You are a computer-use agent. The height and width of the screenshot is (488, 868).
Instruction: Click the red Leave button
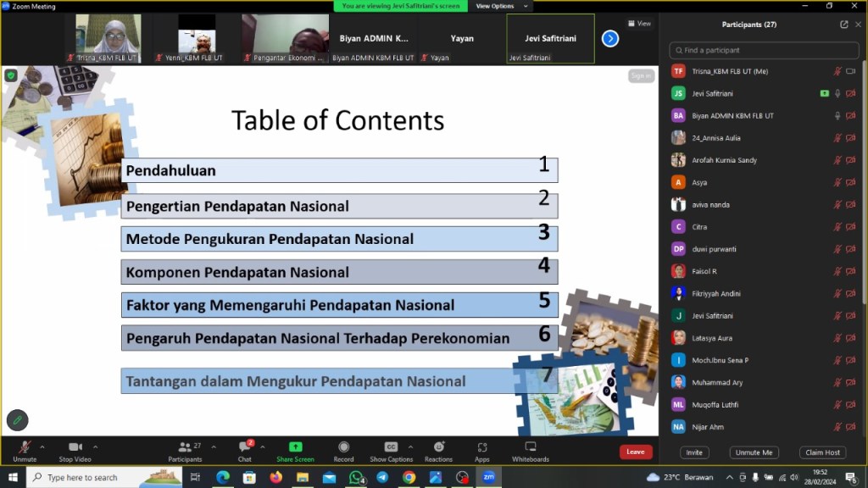click(x=636, y=452)
